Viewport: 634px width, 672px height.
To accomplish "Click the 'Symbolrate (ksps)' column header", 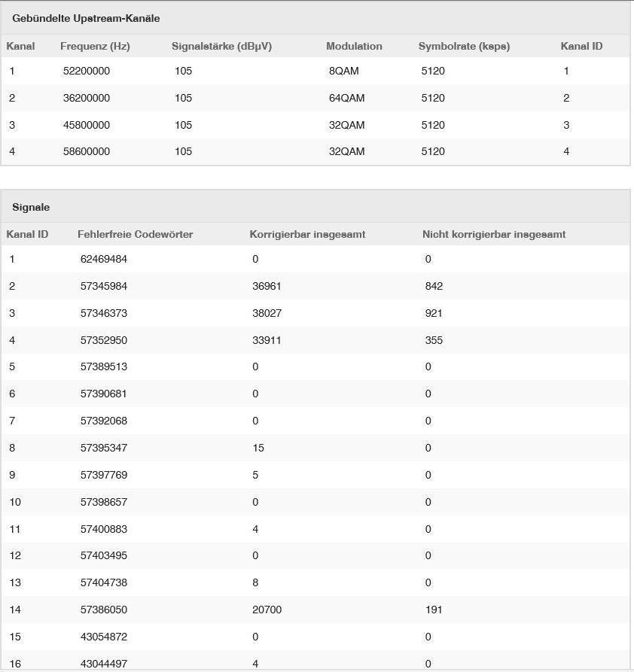I will click(x=464, y=47).
